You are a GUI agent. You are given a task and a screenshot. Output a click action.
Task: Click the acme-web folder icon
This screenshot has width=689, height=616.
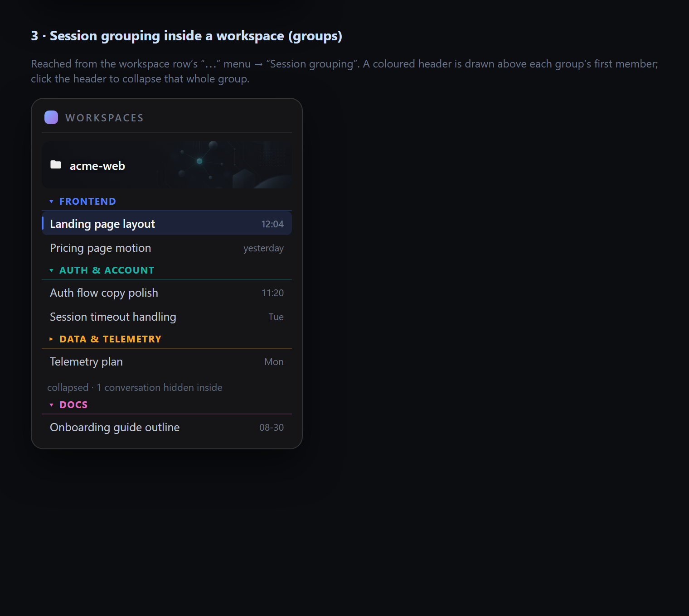[56, 164]
